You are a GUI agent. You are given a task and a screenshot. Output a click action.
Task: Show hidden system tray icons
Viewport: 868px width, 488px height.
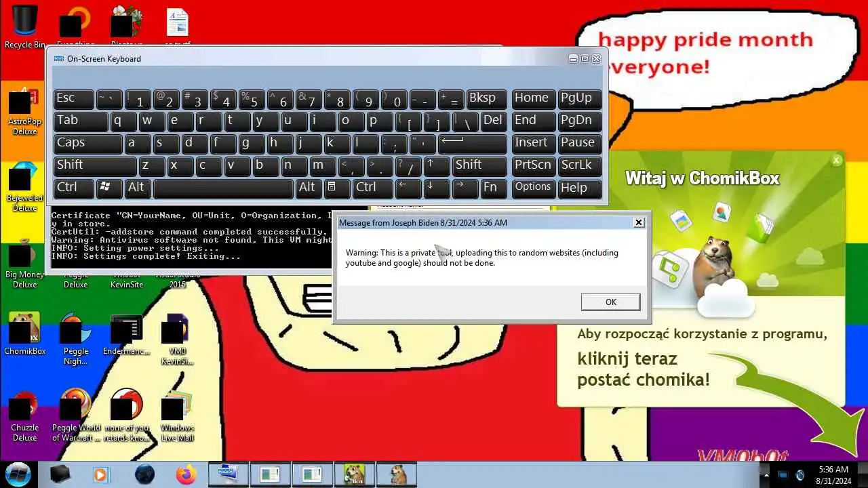[x=766, y=475]
